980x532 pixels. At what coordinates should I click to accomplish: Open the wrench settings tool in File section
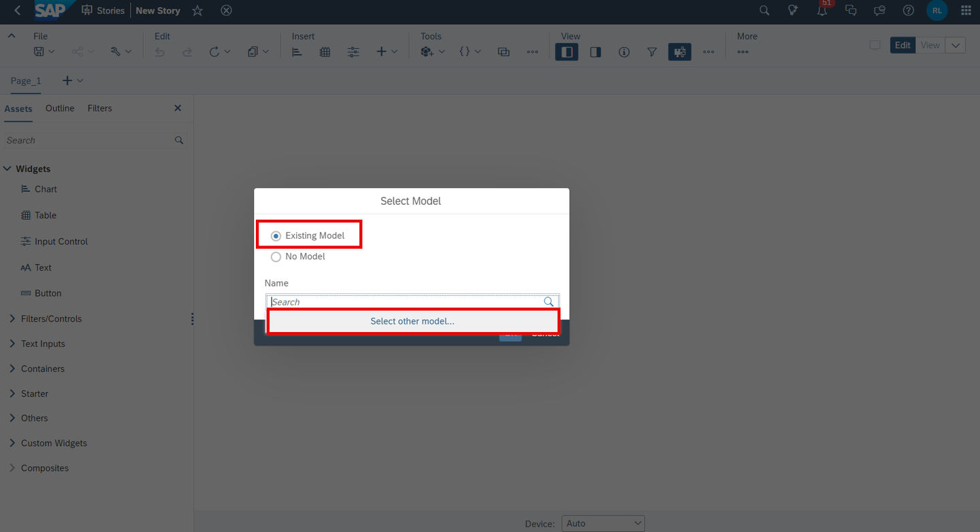[115, 52]
